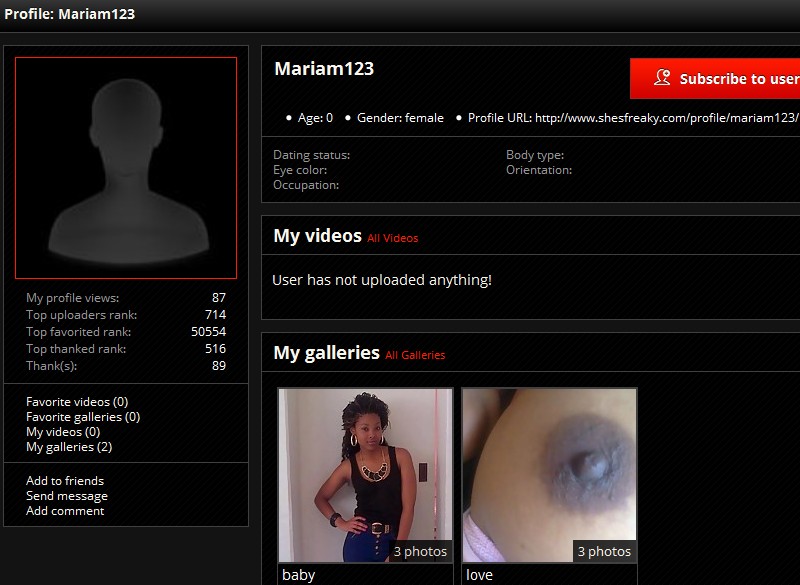
Task: Click the 'My videos' section heading
Action: click(317, 236)
